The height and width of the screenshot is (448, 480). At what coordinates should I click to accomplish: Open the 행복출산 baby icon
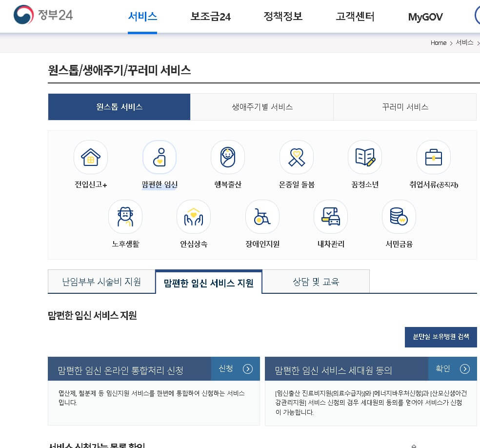(227, 157)
